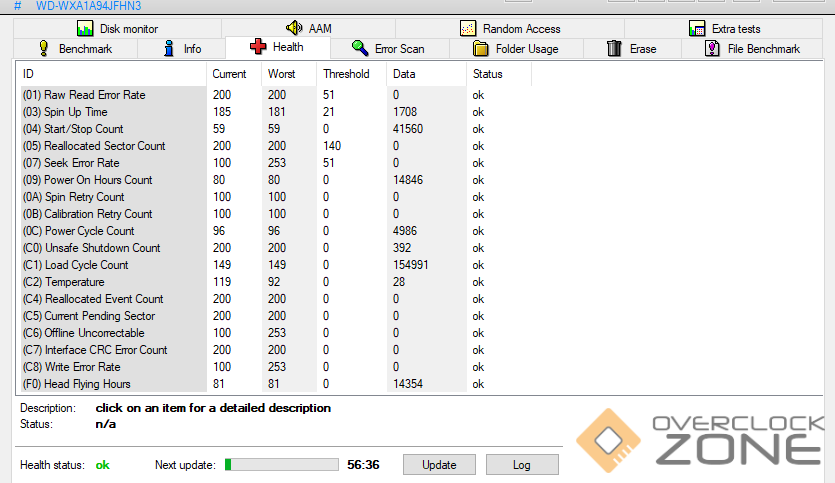Click the AAM speaker icon
This screenshot has height=483, width=835.
(x=294, y=29)
